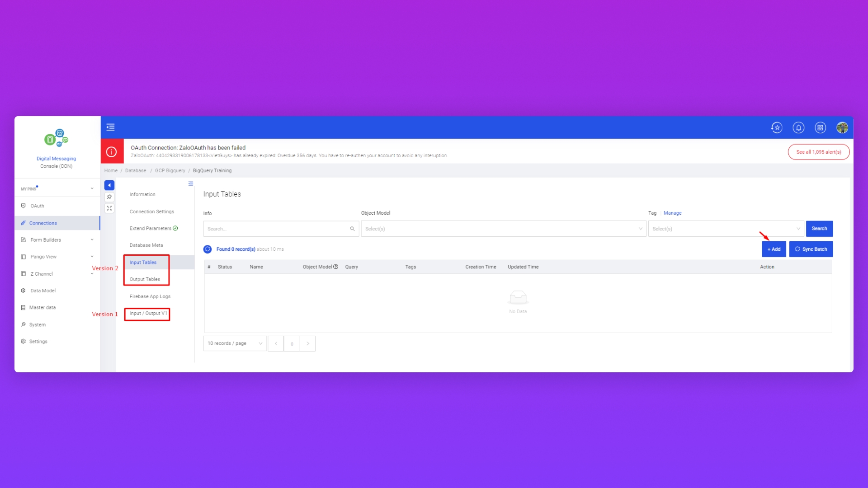
Task: Click the + Add button
Action: (x=774, y=249)
